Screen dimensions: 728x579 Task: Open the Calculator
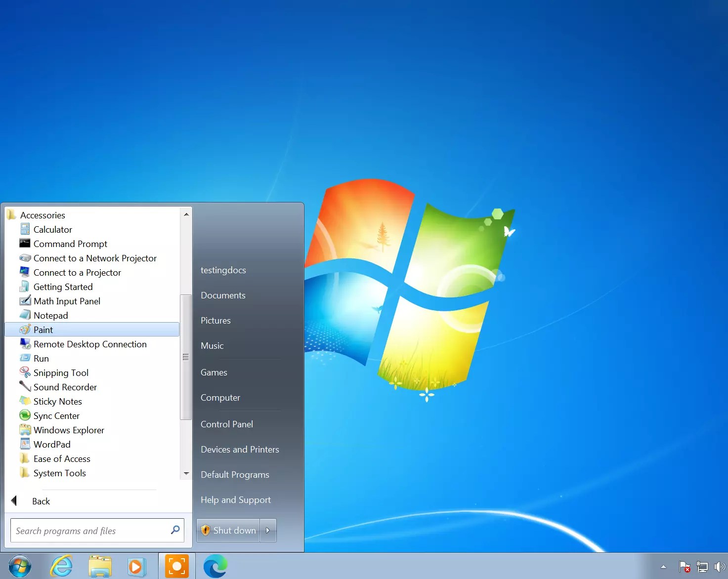coord(52,229)
